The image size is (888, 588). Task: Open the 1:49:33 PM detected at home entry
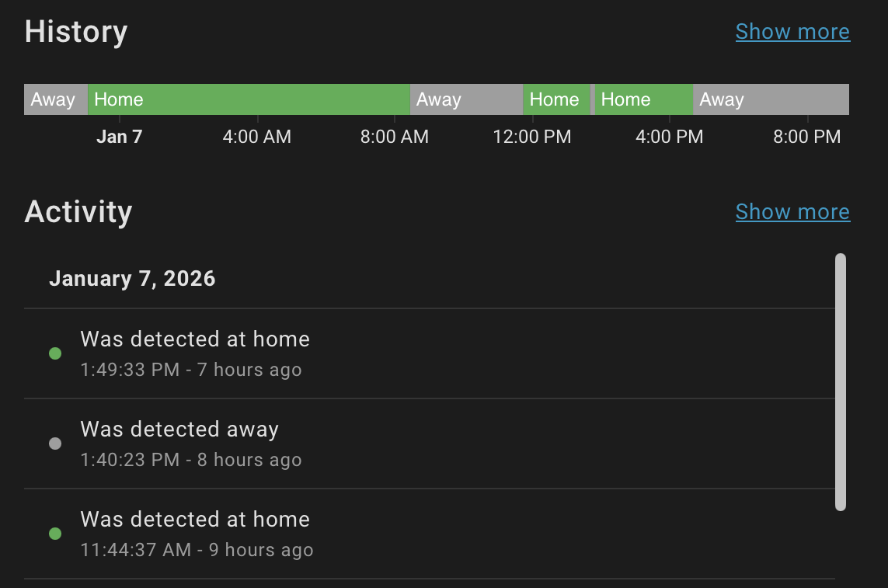[195, 353]
